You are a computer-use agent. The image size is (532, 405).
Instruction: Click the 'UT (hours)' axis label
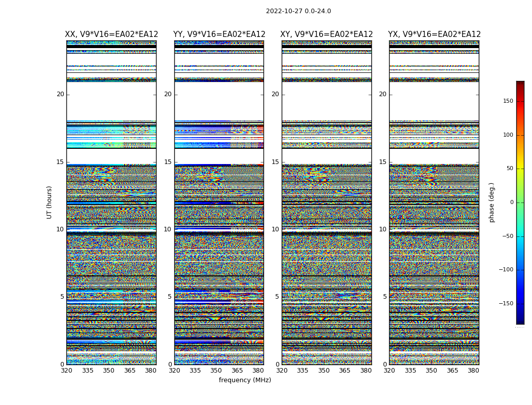click(49, 202)
